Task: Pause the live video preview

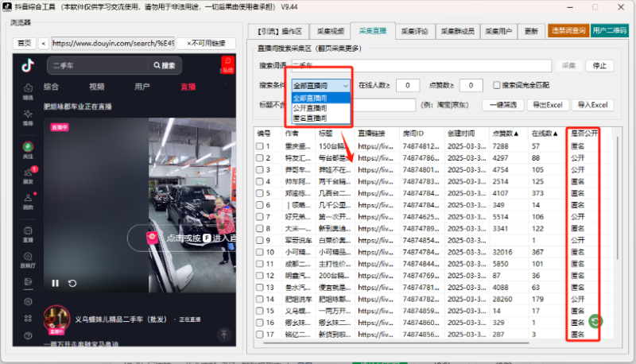Action: click(x=56, y=283)
